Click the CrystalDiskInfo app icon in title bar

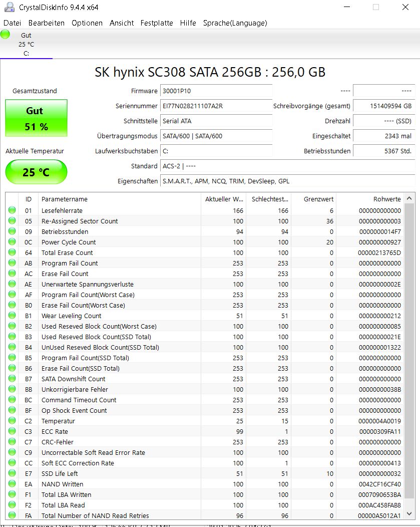click(10, 7)
